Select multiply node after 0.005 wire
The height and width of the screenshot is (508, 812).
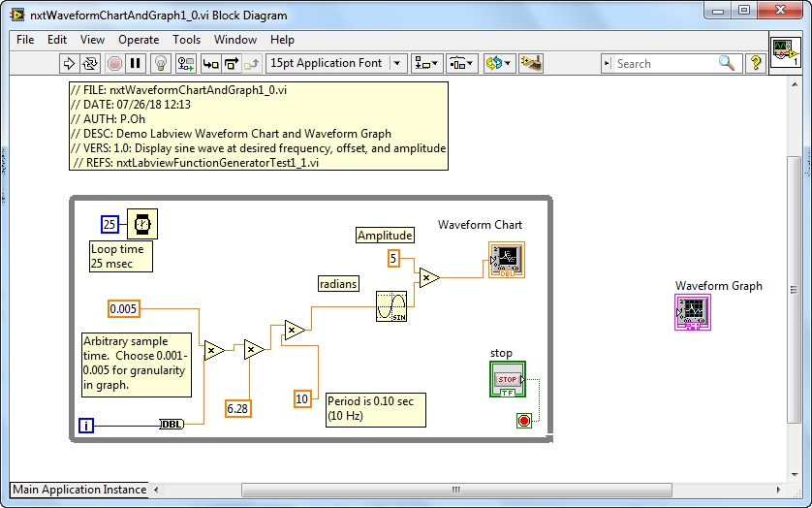coord(214,350)
